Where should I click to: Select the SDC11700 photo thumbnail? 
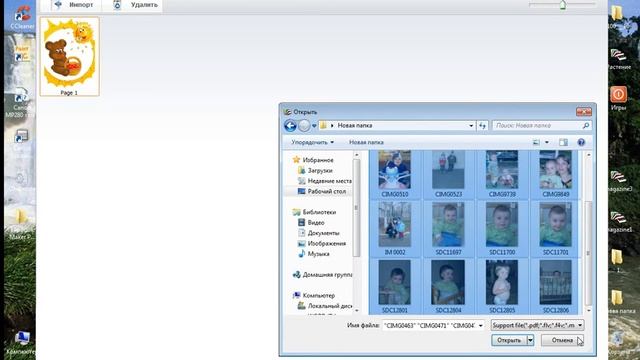point(502,229)
